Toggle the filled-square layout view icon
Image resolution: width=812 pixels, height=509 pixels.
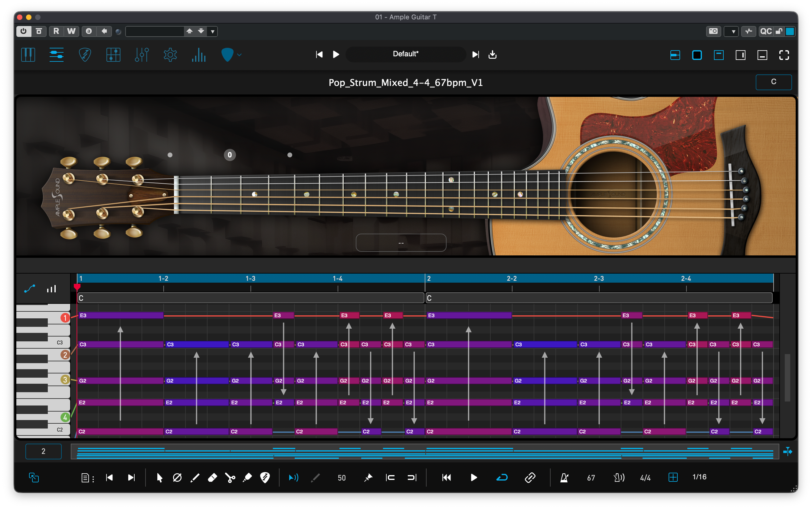click(x=697, y=55)
